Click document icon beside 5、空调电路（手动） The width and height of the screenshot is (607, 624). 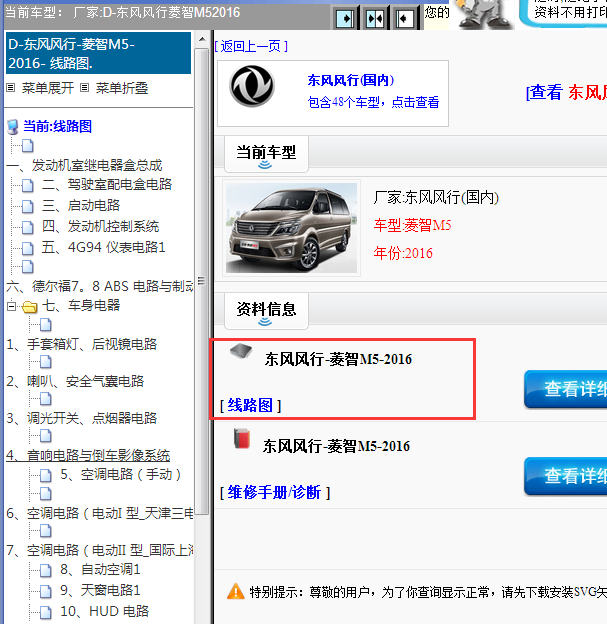coord(46,475)
